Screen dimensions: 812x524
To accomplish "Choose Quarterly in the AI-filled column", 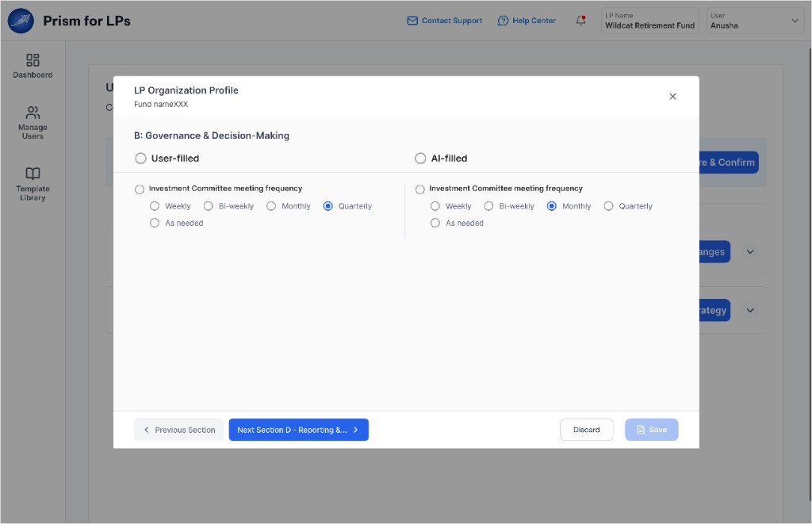I will (x=608, y=206).
